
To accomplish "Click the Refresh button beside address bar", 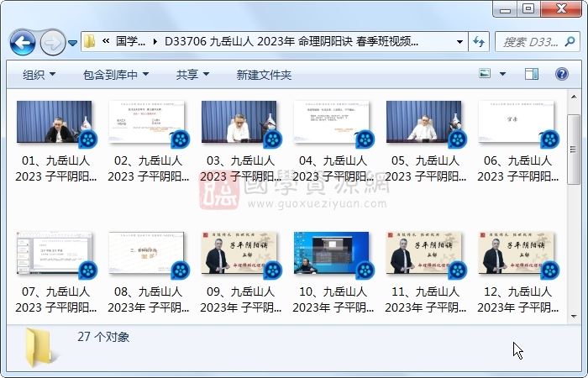I will point(479,42).
